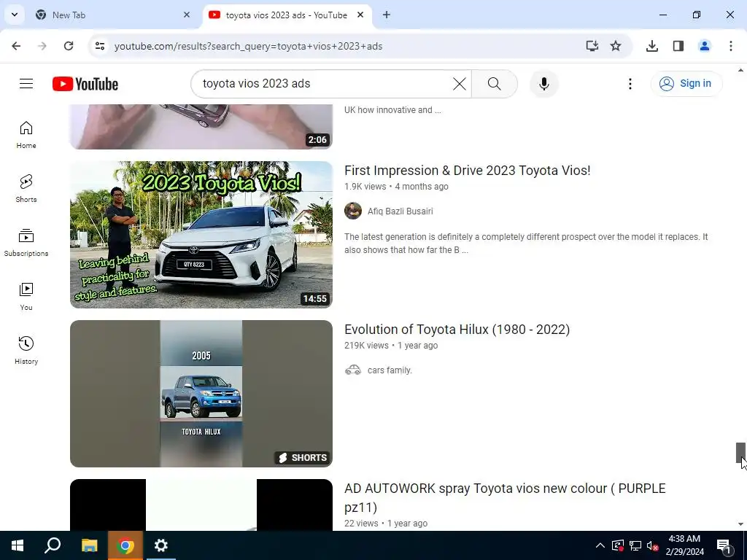Click the page scrollbar thumb

point(740,452)
